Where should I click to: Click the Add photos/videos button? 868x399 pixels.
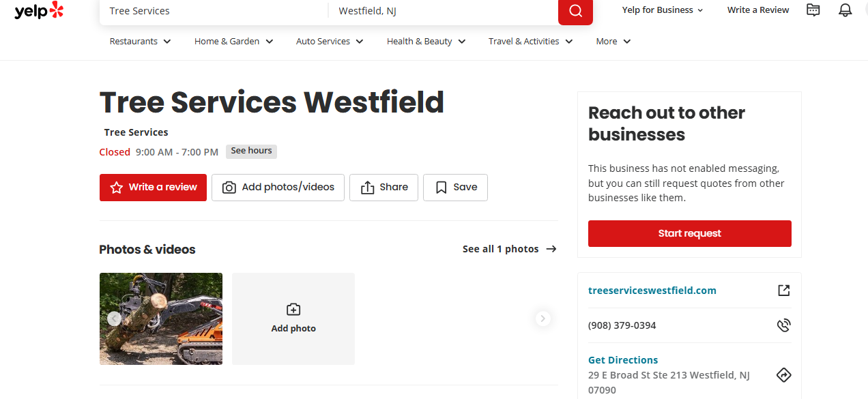click(278, 188)
